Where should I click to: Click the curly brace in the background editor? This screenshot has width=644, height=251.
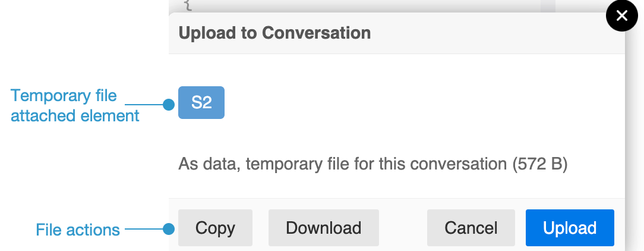(188, 5)
